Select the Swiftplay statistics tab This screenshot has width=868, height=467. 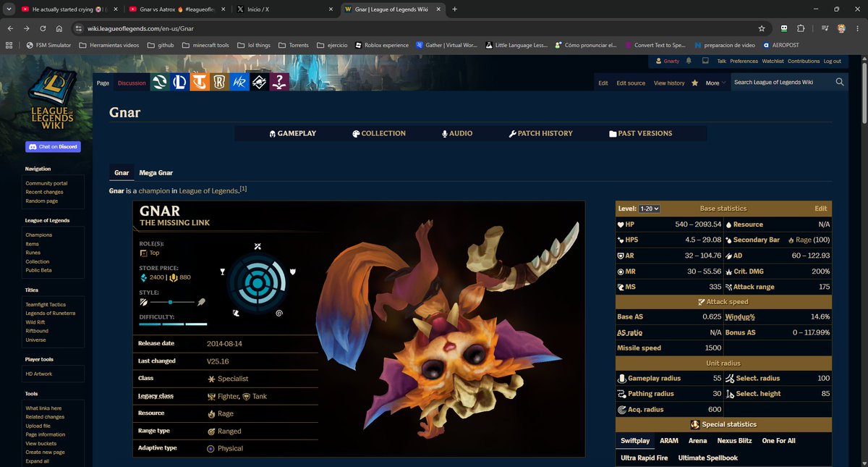(635, 440)
